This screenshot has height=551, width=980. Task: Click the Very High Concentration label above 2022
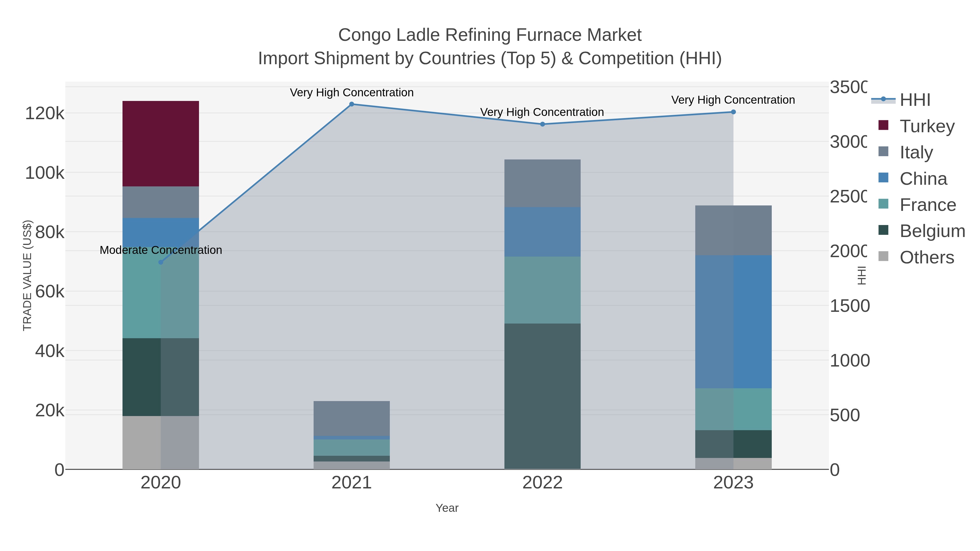pyautogui.click(x=542, y=112)
